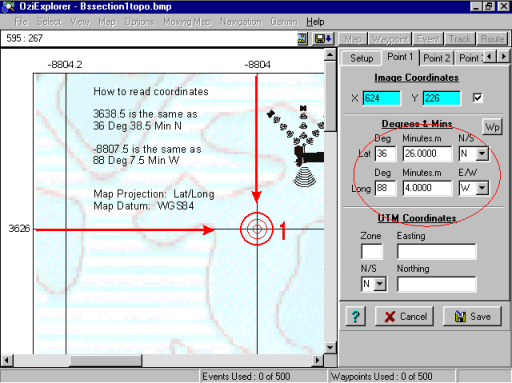Click the Save button
The height and width of the screenshot is (383, 512).
tap(472, 316)
